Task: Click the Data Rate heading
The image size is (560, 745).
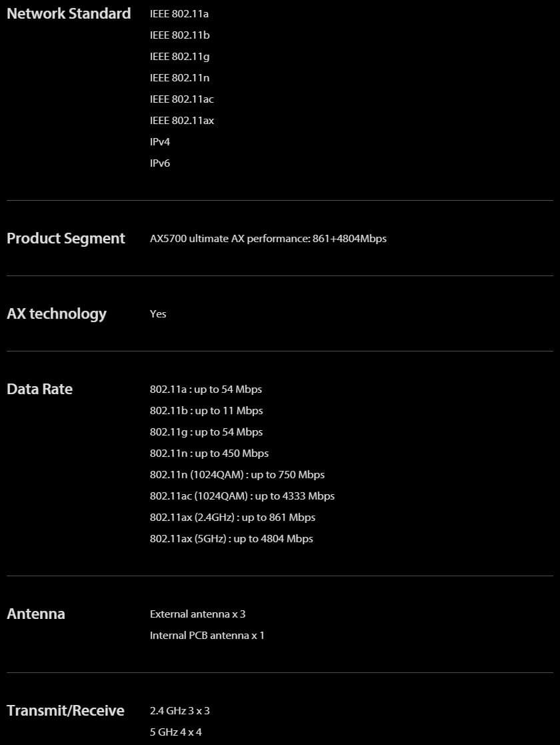Action: coord(39,389)
